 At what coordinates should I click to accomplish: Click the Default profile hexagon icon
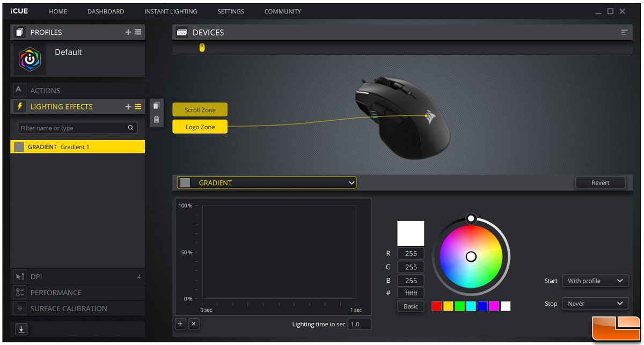(30, 60)
